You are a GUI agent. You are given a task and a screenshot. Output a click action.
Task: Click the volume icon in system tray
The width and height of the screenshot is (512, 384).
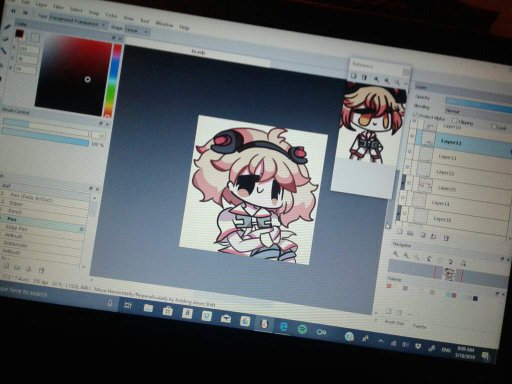point(405,345)
